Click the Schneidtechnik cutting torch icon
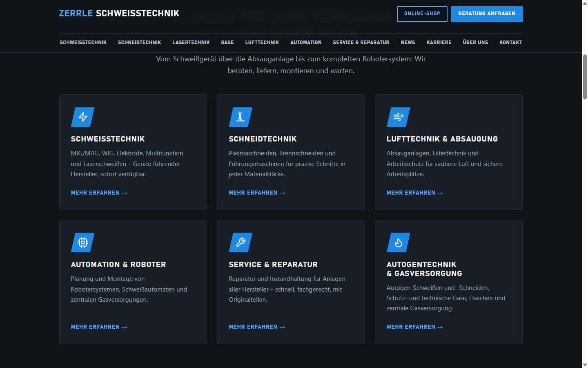The image size is (588, 368). click(241, 117)
